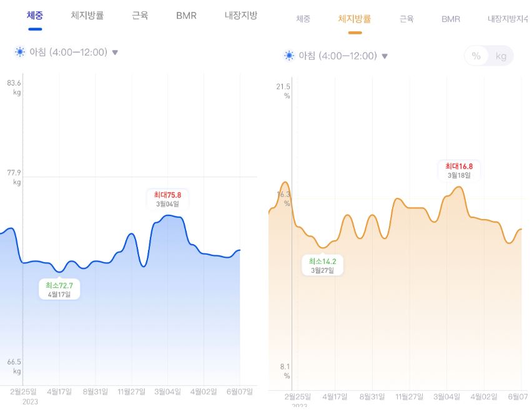
Task: Select the gray 체중 tab in right panel
Action: [303, 19]
